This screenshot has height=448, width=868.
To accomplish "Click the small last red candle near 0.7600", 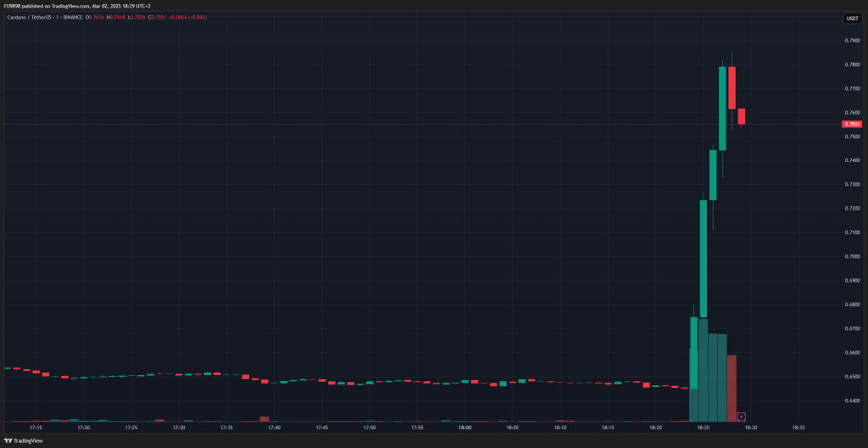I will coord(741,115).
